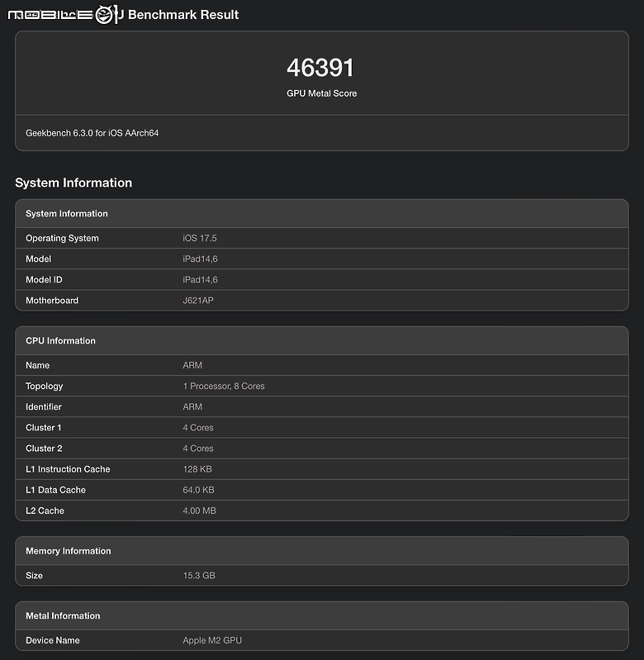The image size is (644, 660).
Task: Click the Model ID row label
Action: [x=44, y=279]
